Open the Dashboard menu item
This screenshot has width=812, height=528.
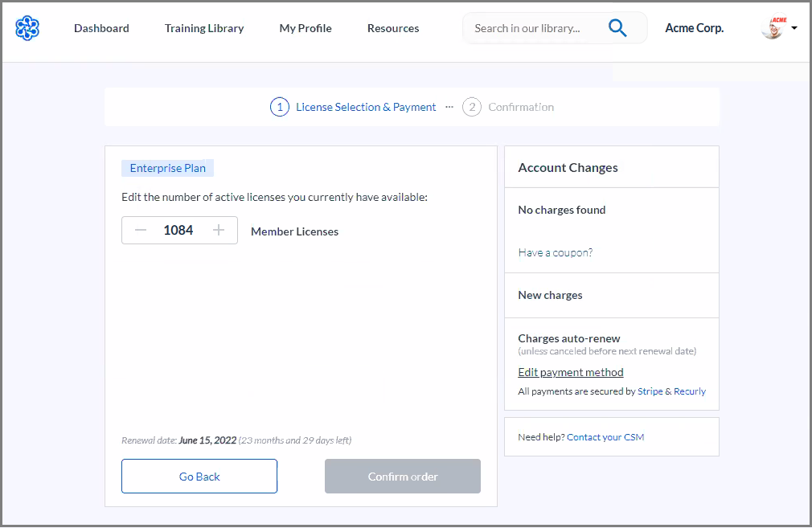(x=101, y=28)
